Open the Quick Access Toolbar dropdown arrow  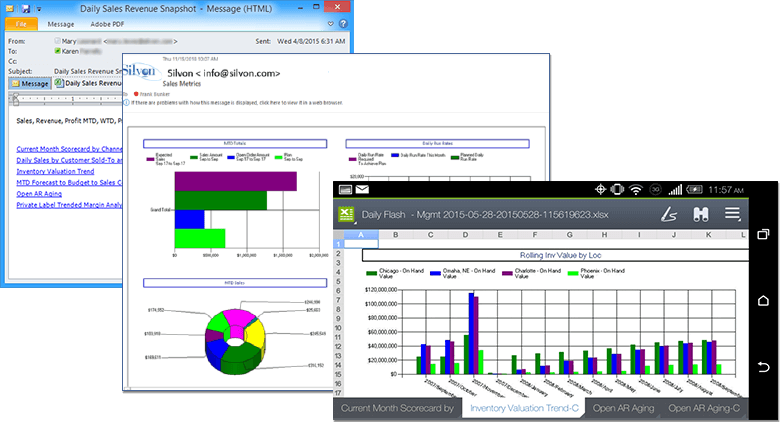pos(39,9)
